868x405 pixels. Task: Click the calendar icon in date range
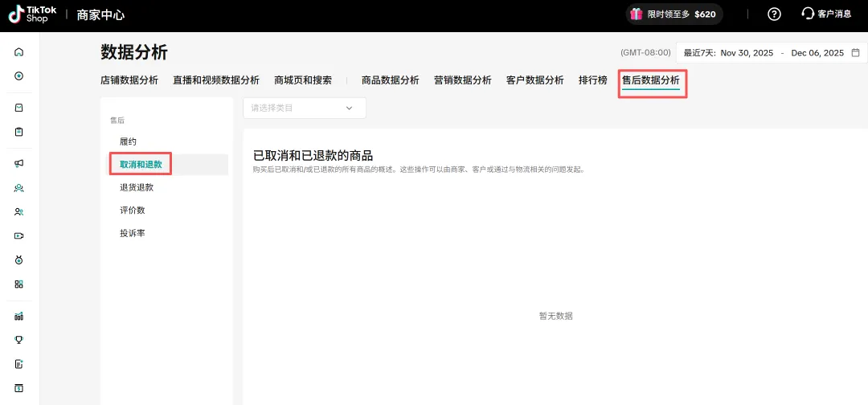855,53
